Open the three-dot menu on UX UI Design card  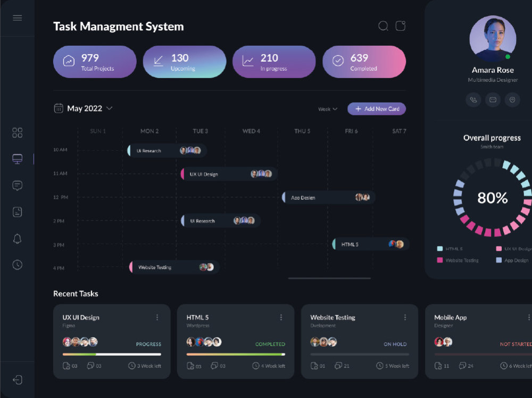pos(157,317)
